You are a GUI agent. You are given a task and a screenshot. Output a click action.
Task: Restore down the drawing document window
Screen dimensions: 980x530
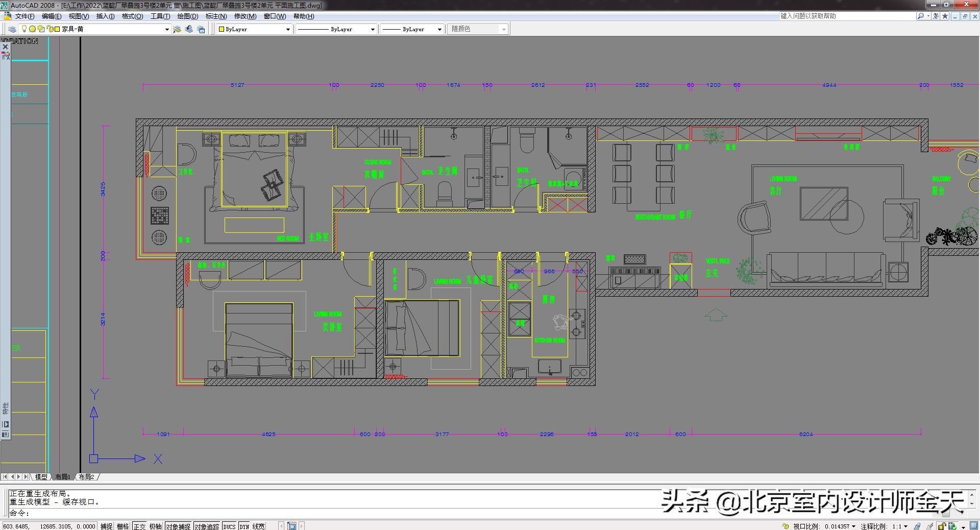(965, 16)
